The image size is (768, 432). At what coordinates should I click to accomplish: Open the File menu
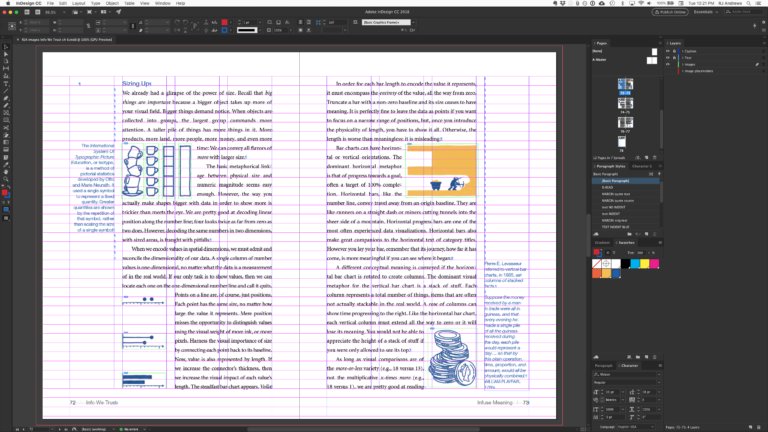coord(50,3)
